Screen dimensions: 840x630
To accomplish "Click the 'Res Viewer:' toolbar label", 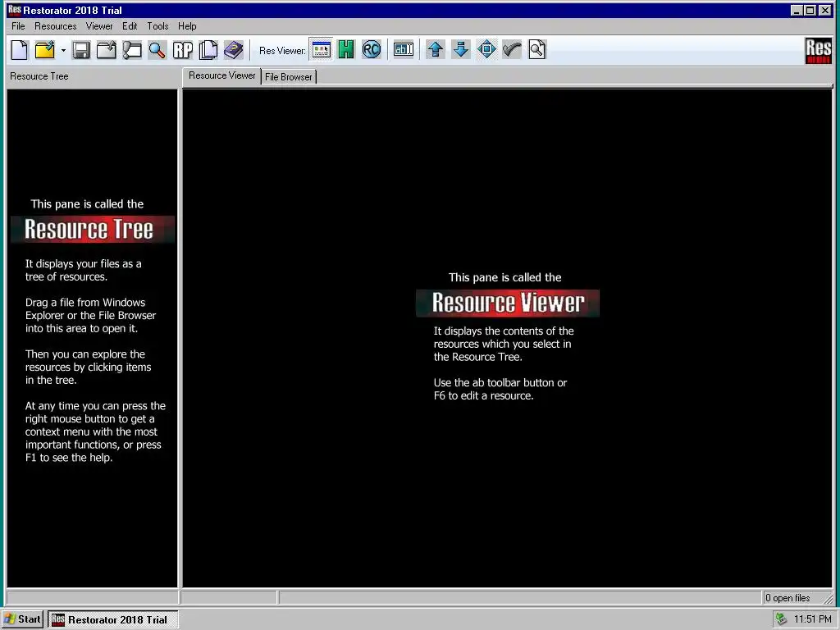I will [x=282, y=50].
